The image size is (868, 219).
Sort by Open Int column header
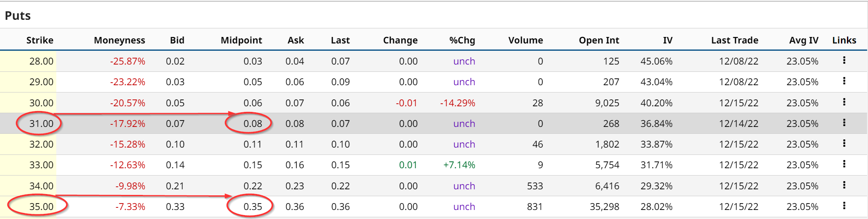pyautogui.click(x=598, y=40)
